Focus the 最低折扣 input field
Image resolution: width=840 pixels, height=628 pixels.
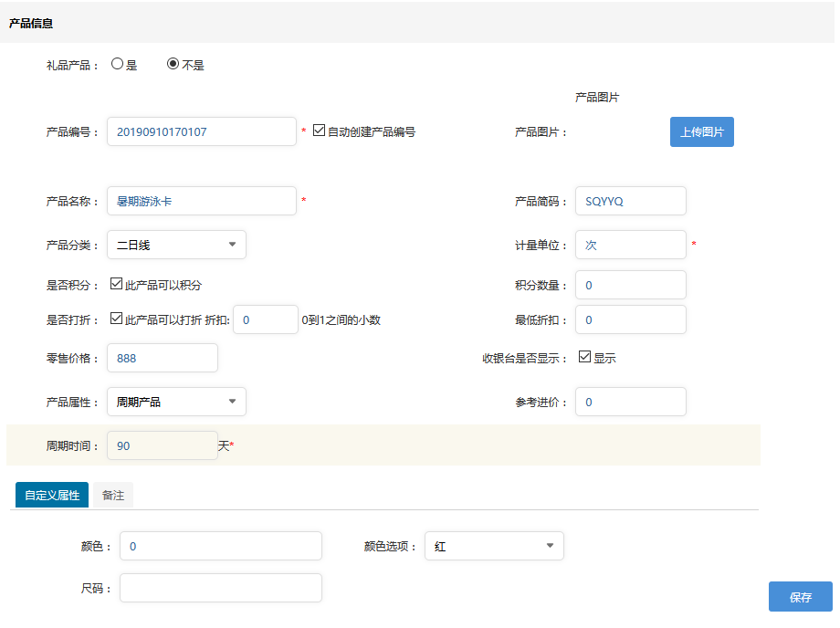click(630, 319)
